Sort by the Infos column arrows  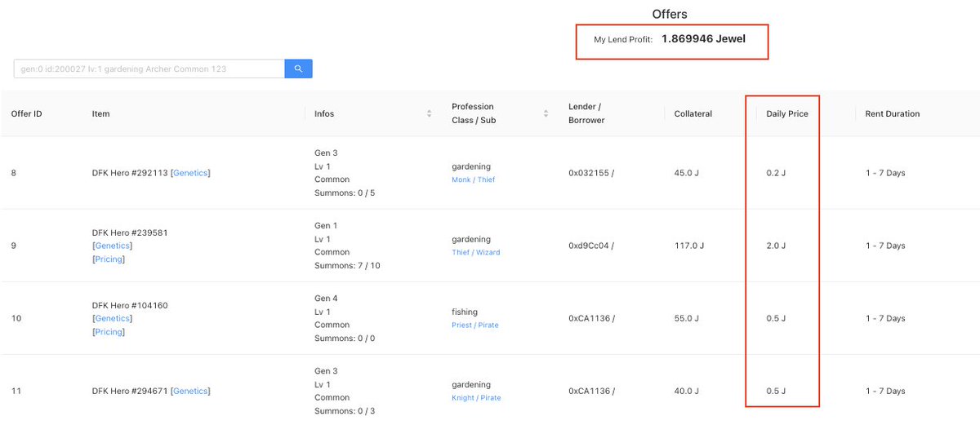pos(430,113)
